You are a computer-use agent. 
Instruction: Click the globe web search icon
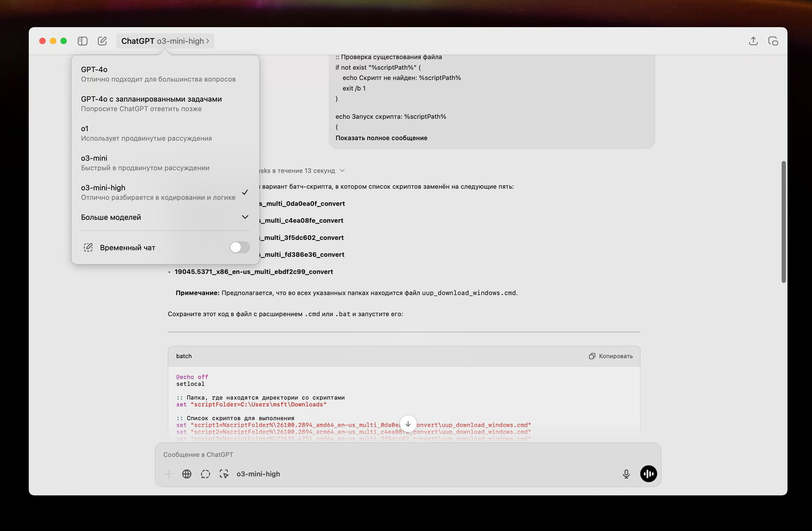click(x=187, y=474)
